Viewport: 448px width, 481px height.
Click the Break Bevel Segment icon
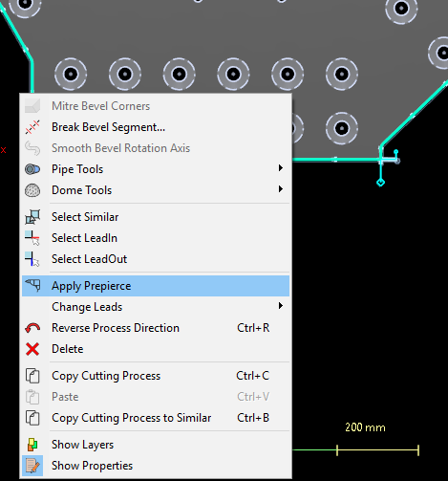(x=32, y=127)
